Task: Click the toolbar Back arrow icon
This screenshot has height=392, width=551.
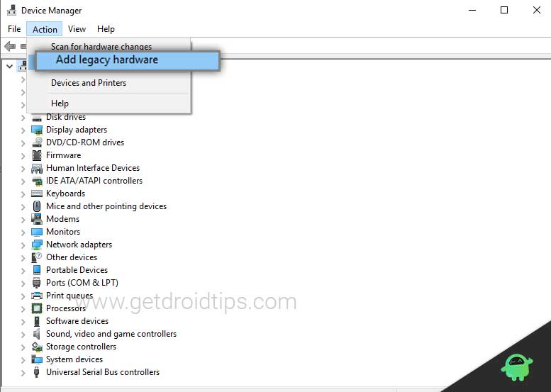Action: [10, 46]
